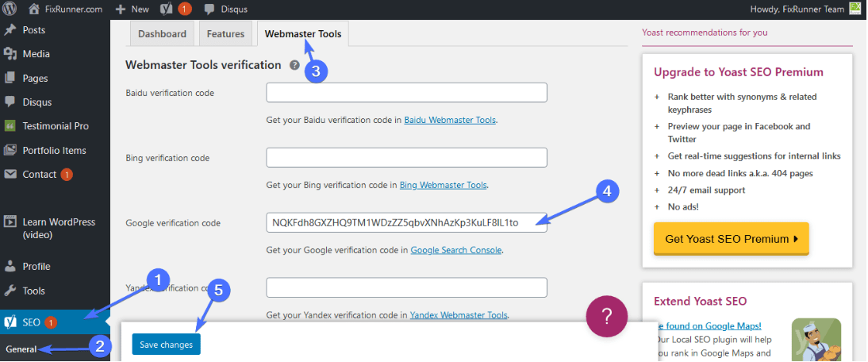Screen dimensions: 868x362
Task: Click the FixRunner Team avatar
Action: (x=856, y=9)
